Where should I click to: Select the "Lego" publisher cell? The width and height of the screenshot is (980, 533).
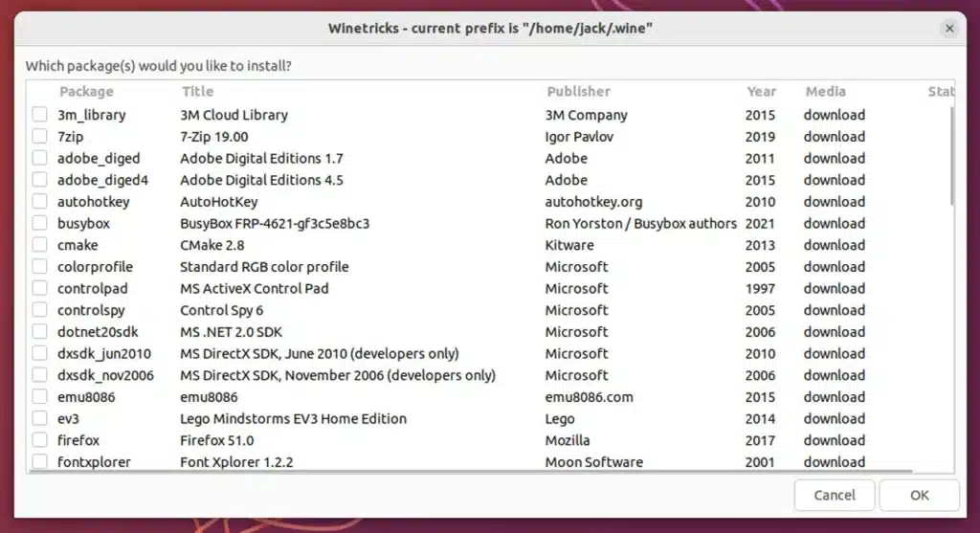(x=559, y=419)
